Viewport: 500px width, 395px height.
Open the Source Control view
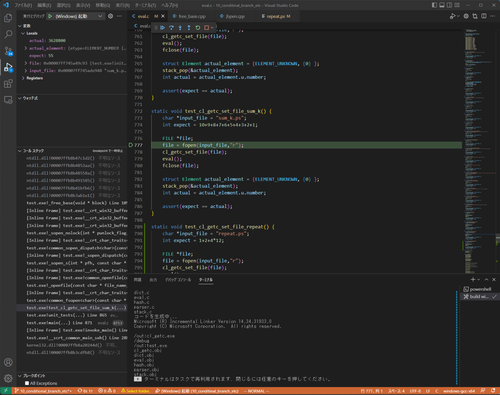[8, 51]
